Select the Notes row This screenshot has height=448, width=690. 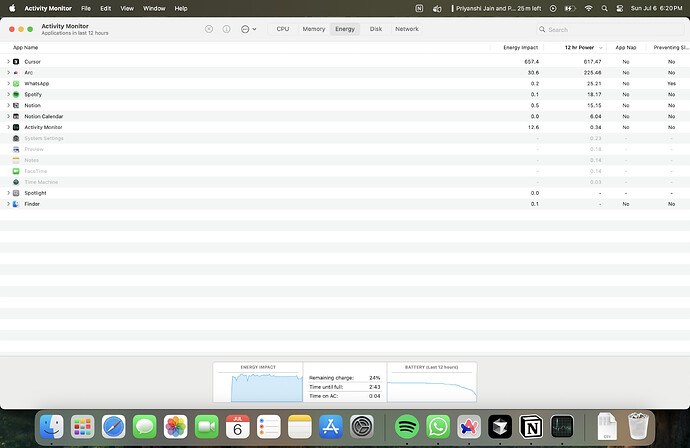tap(345, 160)
